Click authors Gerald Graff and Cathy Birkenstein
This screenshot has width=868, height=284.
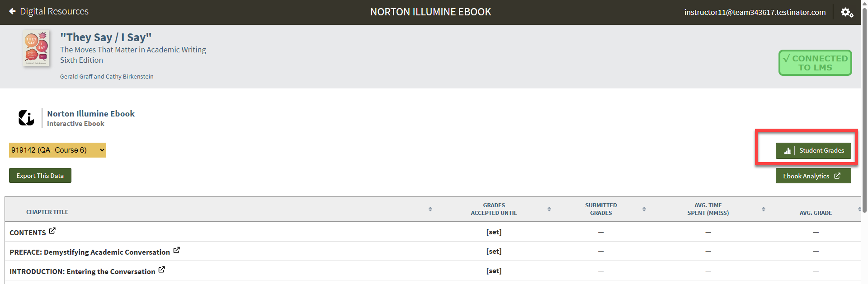coord(107,77)
